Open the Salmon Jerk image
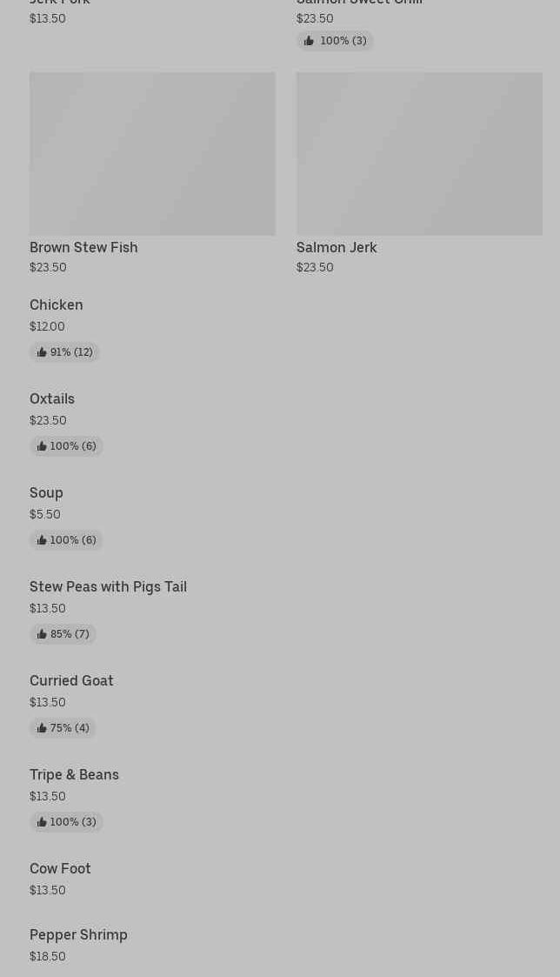 click(x=419, y=153)
